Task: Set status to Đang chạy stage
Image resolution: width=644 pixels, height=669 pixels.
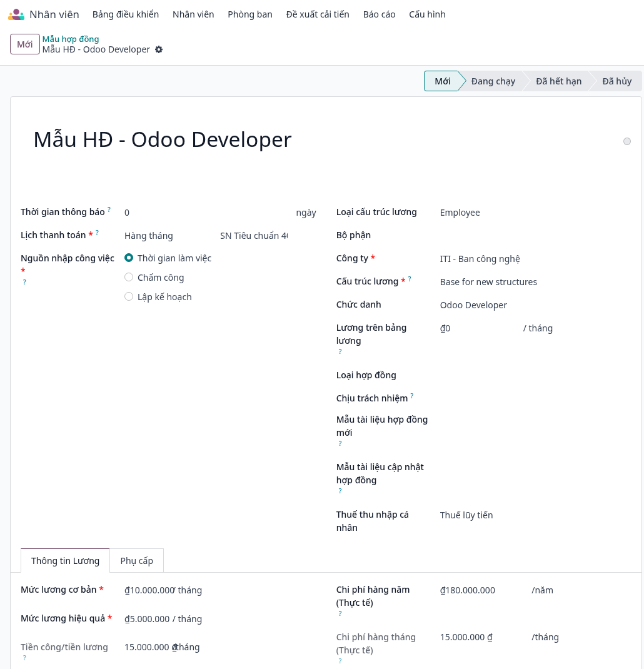Action: coord(493,81)
